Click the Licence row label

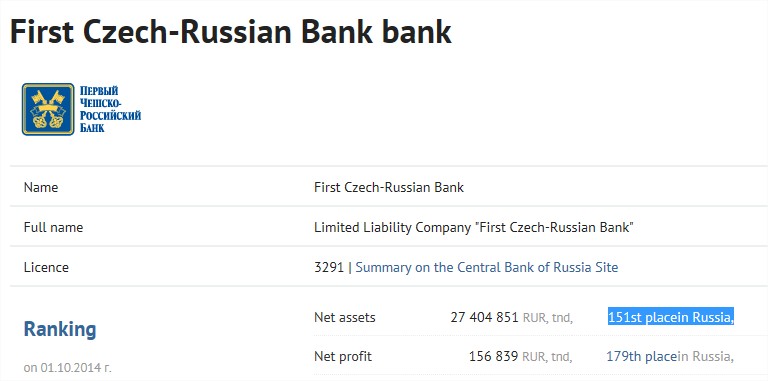pyautogui.click(x=46, y=267)
